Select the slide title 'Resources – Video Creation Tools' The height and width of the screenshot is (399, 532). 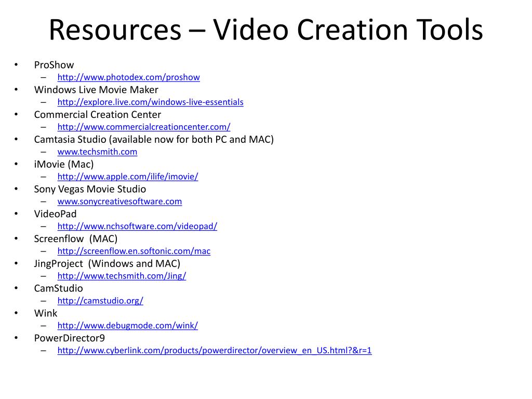tap(266, 30)
